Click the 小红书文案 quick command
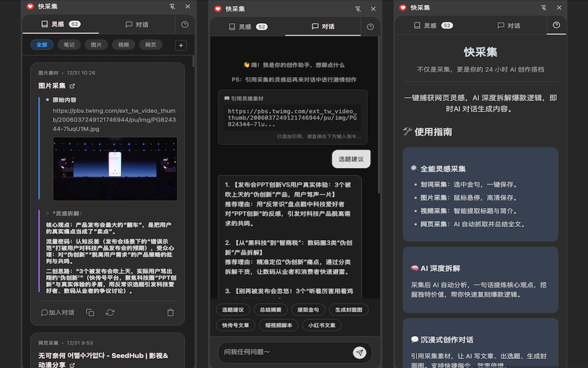588x368 pixels. (322, 325)
